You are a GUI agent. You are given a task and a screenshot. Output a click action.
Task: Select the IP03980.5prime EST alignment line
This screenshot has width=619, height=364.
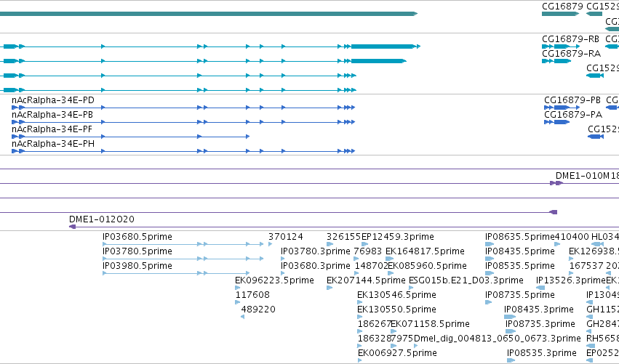pos(176,273)
